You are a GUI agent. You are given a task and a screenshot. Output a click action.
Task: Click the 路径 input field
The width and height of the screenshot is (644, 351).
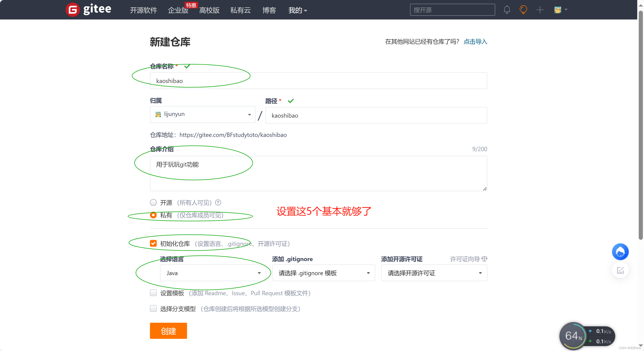[376, 115]
